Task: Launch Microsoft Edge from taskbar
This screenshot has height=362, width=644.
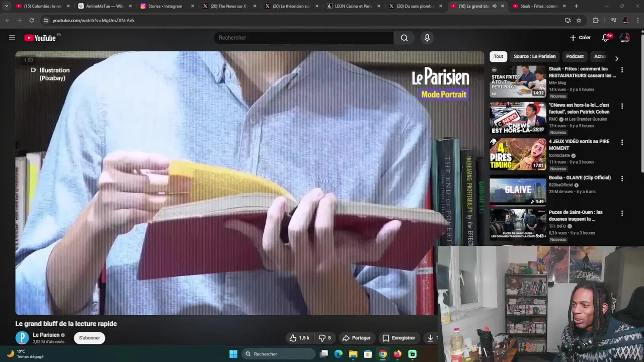Action: (x=339, y=354)
